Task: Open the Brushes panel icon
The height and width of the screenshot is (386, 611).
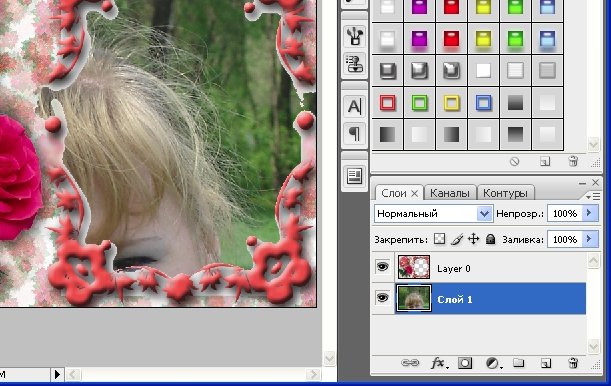Action: click(x=355, y=37)
